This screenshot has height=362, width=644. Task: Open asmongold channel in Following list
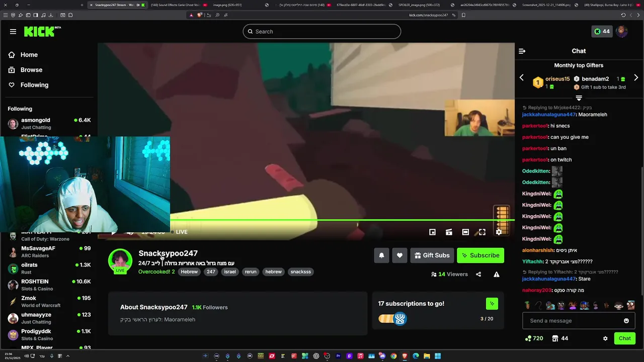pyautogui.click(x=49, y=124)
